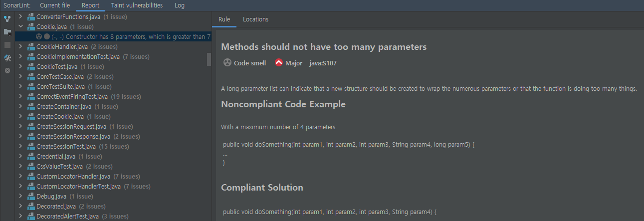
Task: Expand CustomLocatorHandler.java node
Action: (x=20, y=176)
